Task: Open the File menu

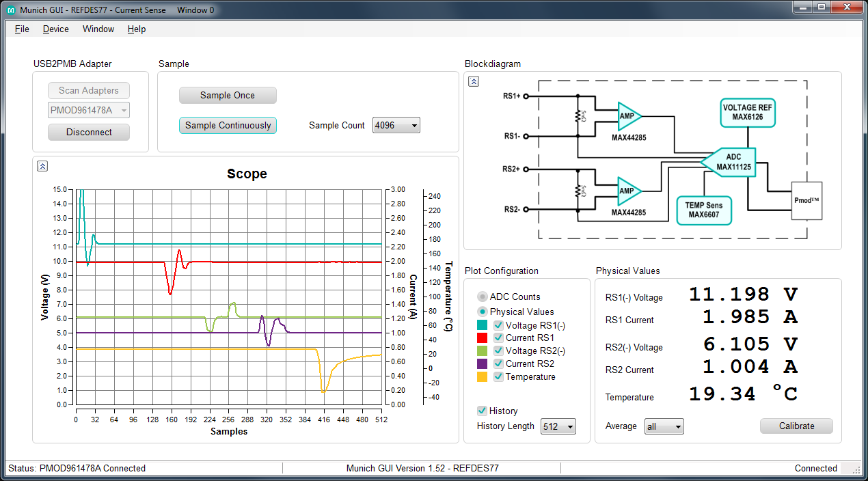Action: coord(22,29)
